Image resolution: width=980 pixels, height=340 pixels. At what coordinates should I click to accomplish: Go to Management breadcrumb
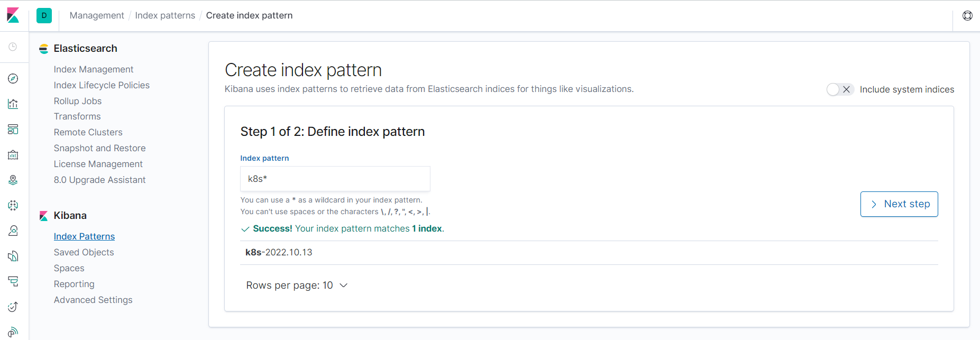point(97,15)
